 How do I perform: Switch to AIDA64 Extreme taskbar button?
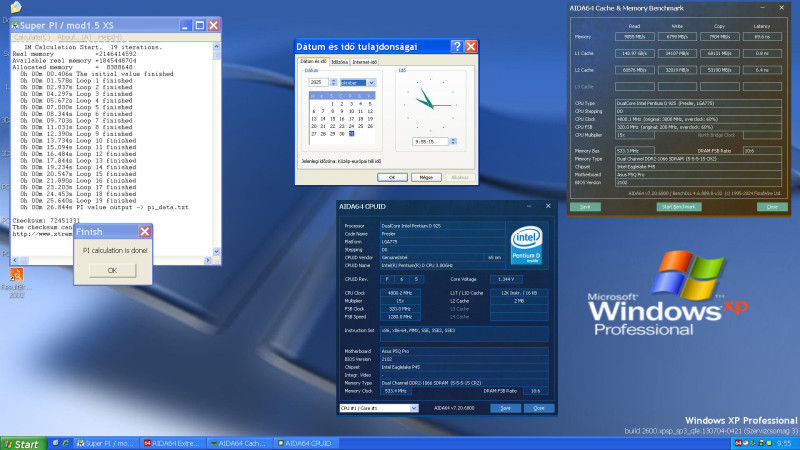pyautogui.click(x=173, y=443)
